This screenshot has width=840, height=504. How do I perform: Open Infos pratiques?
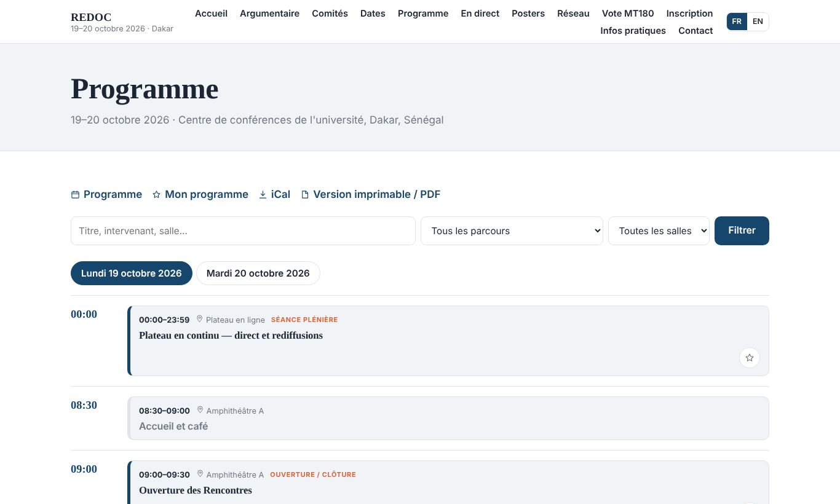pyautogui.click(x=633, y=31)
